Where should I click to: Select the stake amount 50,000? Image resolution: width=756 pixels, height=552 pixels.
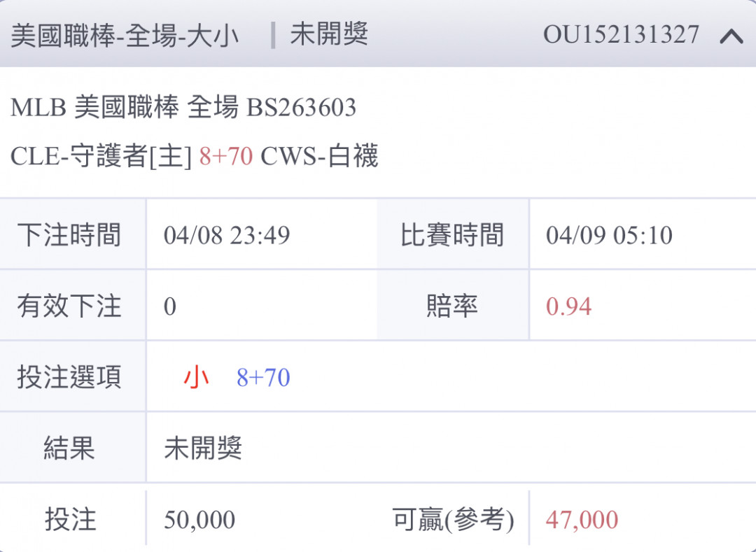pos(199,520)
